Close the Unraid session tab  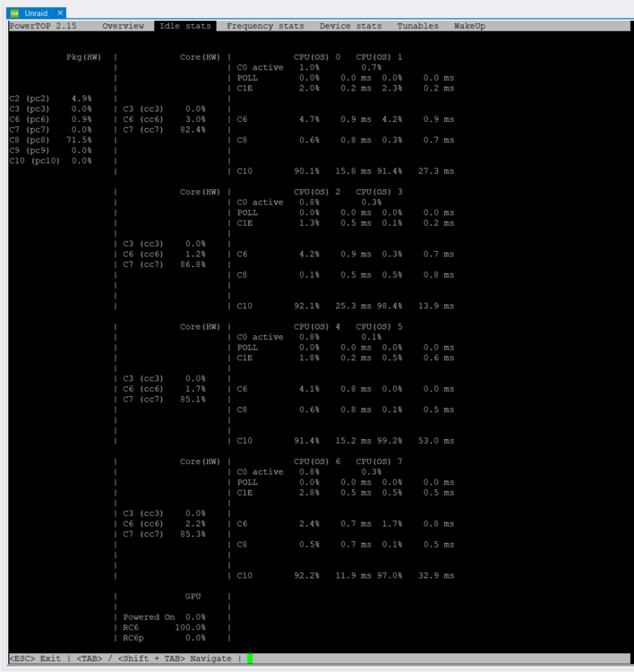tap(60, 13)
